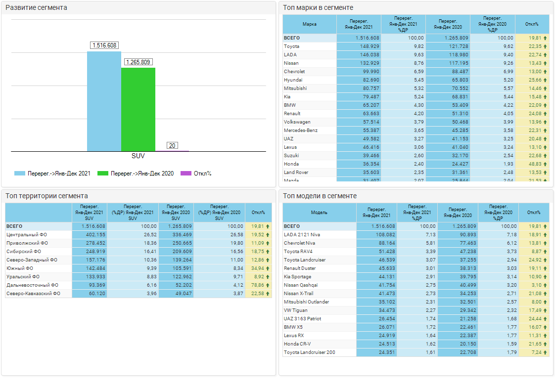Click the UAZ 3163 Patriot model name
Viewport: 555px width, 392px height.
pos(303,319)
